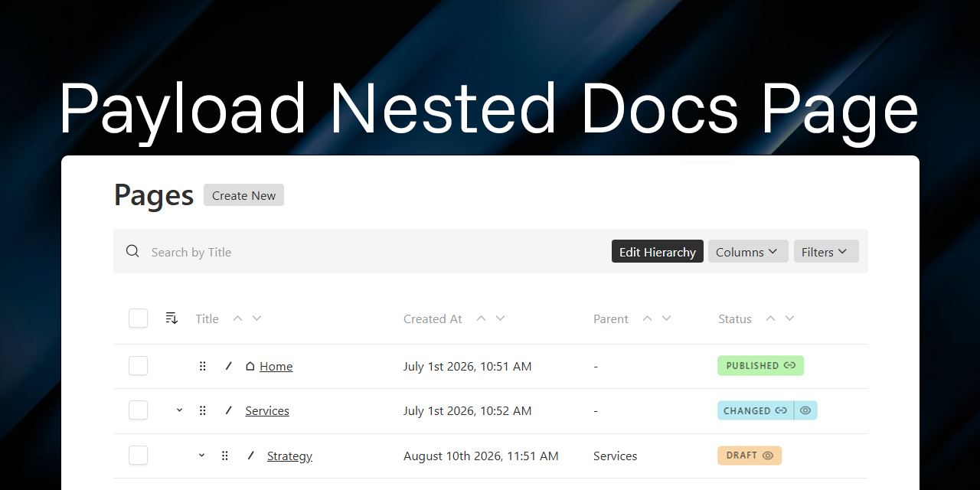Image resolution: width=980 pixels, height=490 pixels.
Task: Sort Parent column descending
Action: coord(667,318)
